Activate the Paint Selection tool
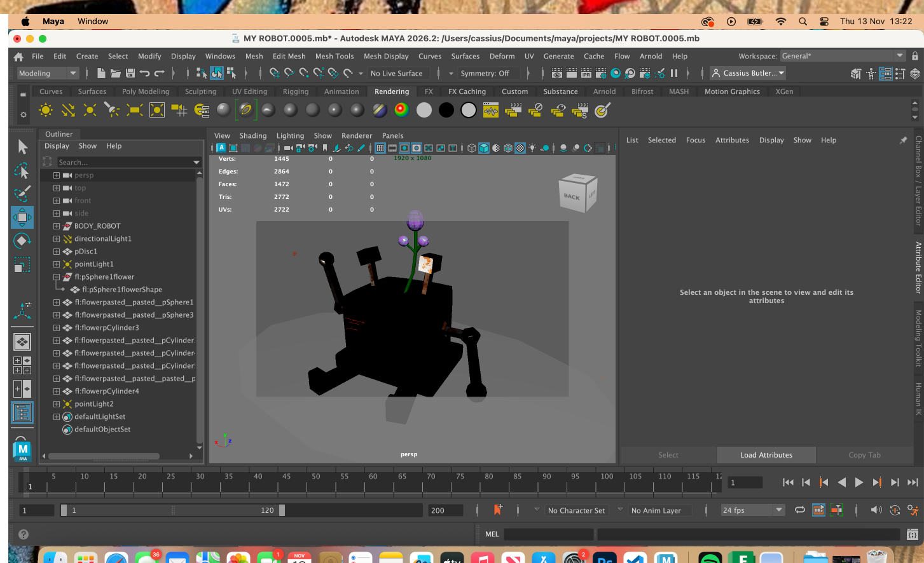This screenshot has width=924, height=563. (22, 193)
